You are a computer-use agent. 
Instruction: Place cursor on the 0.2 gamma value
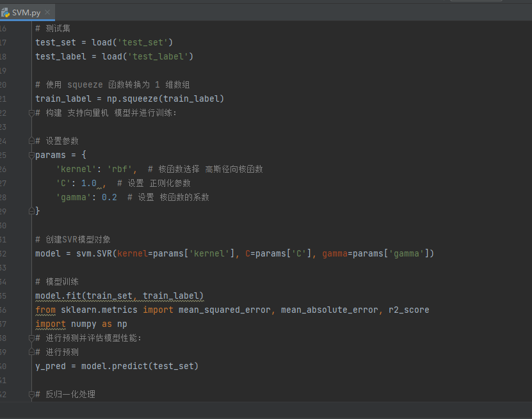109,197
